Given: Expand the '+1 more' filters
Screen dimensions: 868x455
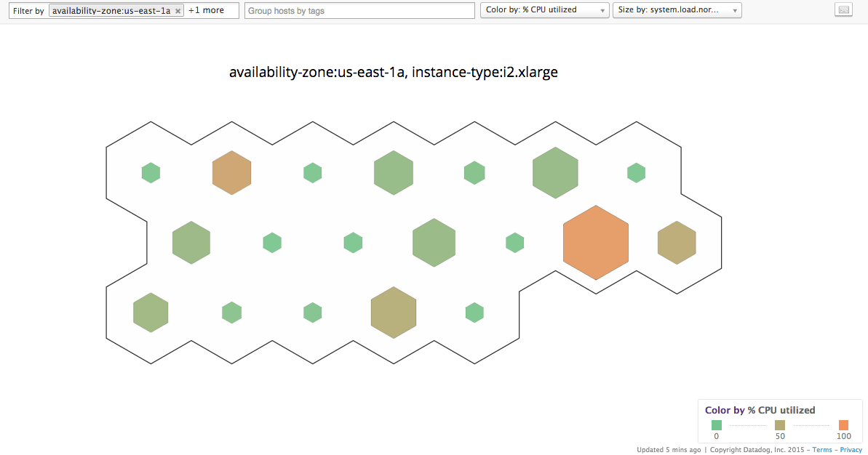Looking at the screenshot, I should click(207, 11).
